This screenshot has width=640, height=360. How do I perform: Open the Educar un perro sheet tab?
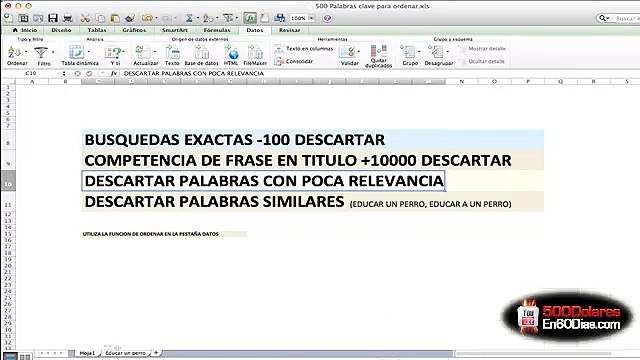coord(125,353)
